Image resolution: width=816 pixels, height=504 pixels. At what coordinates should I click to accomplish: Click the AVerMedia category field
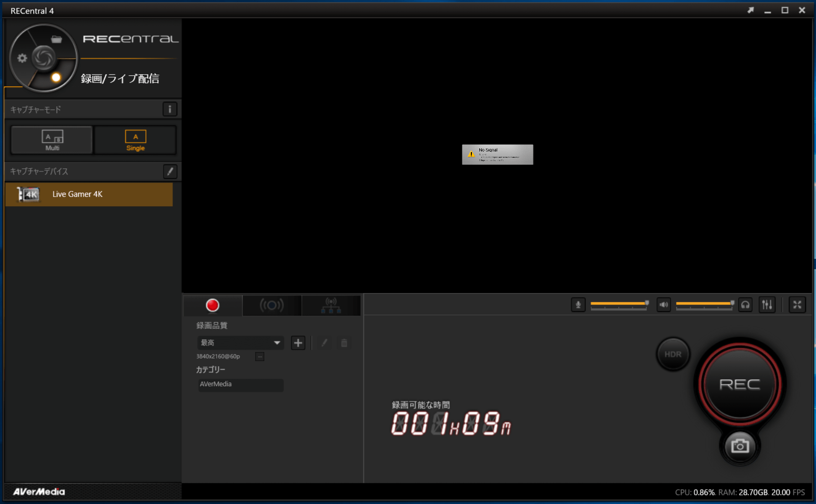click(x=240, y=385)
